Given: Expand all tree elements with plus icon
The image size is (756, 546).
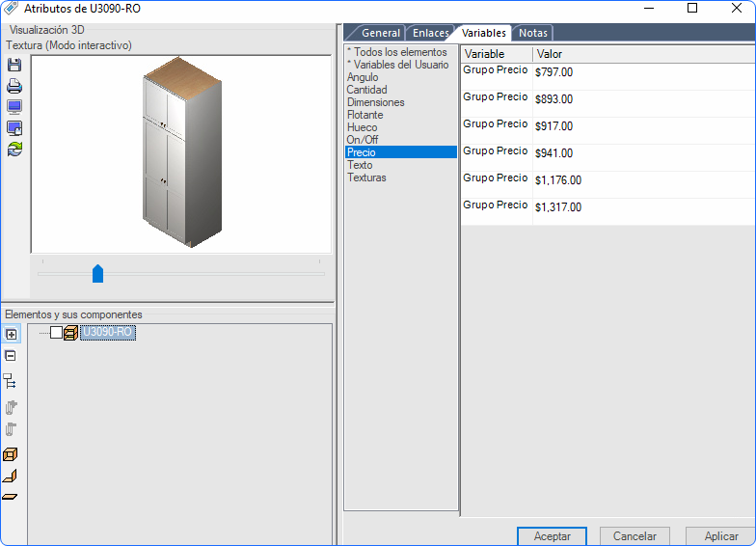Looking at the screenshot, I should pyautogui.click(x=12, y=334).
